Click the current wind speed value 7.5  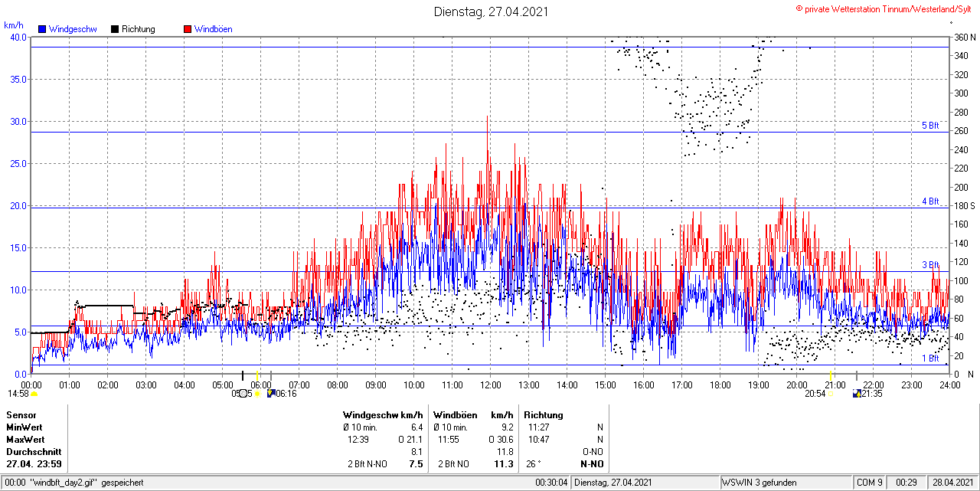416,464
